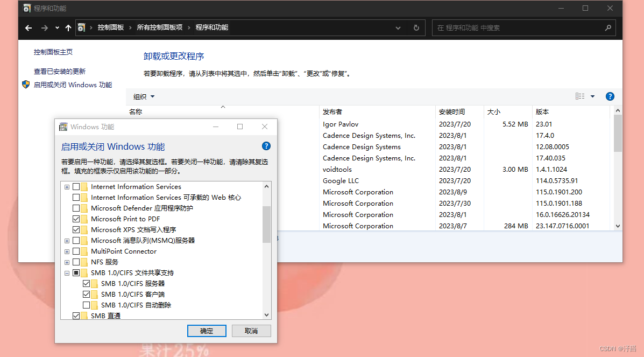Collapse the SMB 1.0/CIFS 文件共享支持 node
The image size is (644, 357).
(x=67, y=272)
